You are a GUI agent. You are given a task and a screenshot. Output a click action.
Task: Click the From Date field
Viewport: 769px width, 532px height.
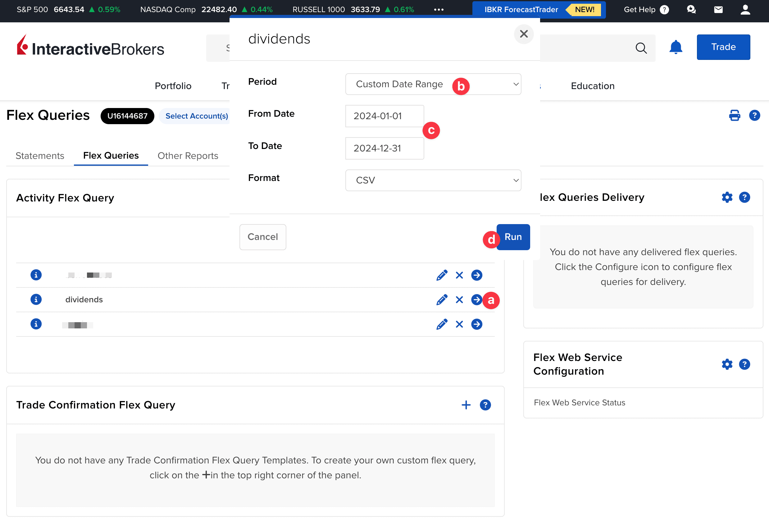384,116
